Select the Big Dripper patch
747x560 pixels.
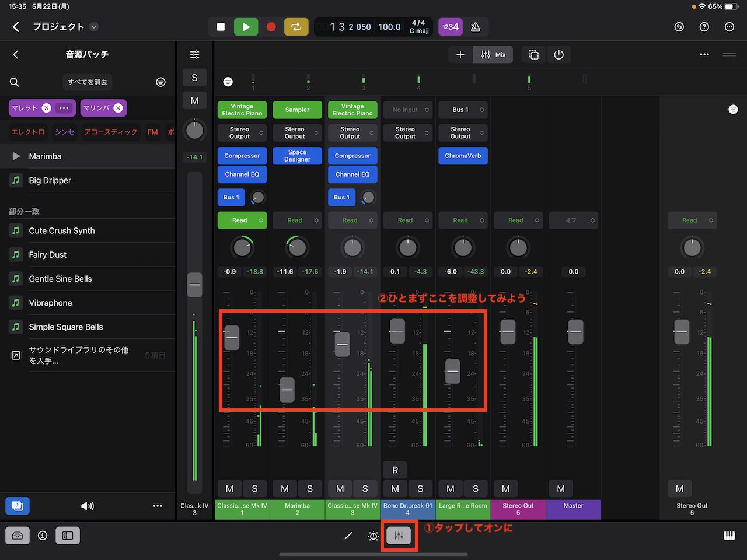pos(88,180)
